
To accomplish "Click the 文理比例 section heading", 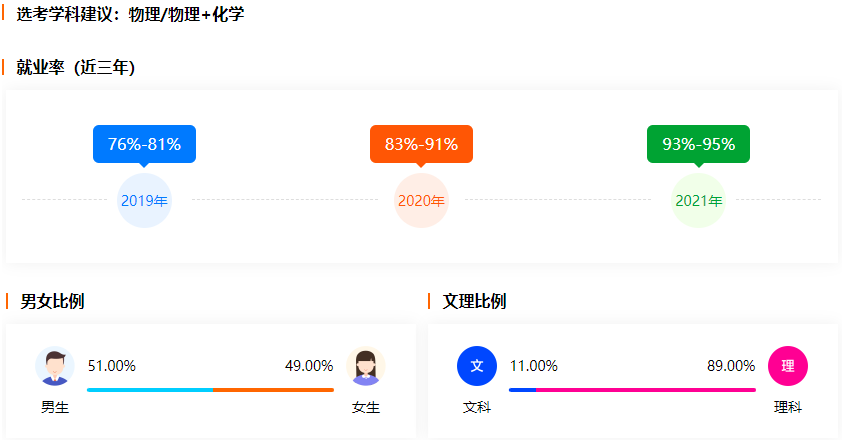I will click(474, 301).
